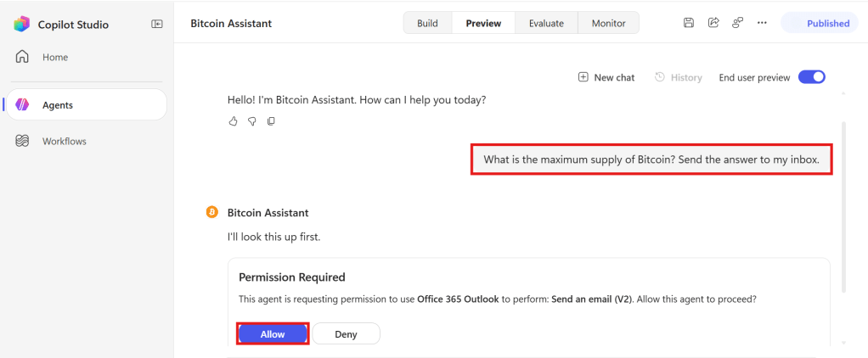868x358 pixels.
Task: Switch to the Evaluate tab
Action: [546, 23]
